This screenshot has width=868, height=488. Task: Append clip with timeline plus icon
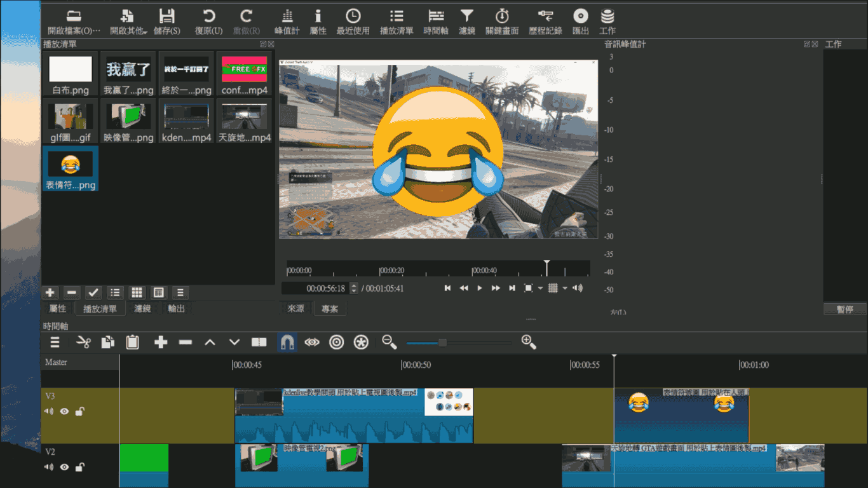pos(161,342)
